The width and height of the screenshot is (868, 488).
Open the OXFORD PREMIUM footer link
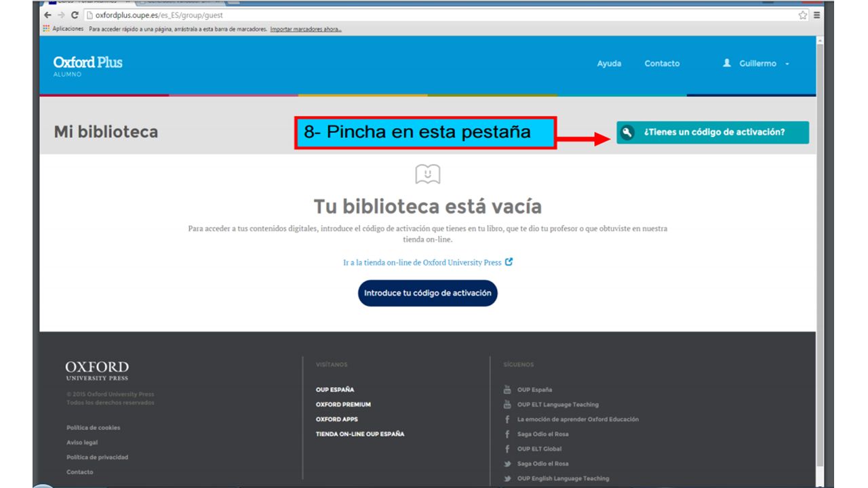point(343,405)
